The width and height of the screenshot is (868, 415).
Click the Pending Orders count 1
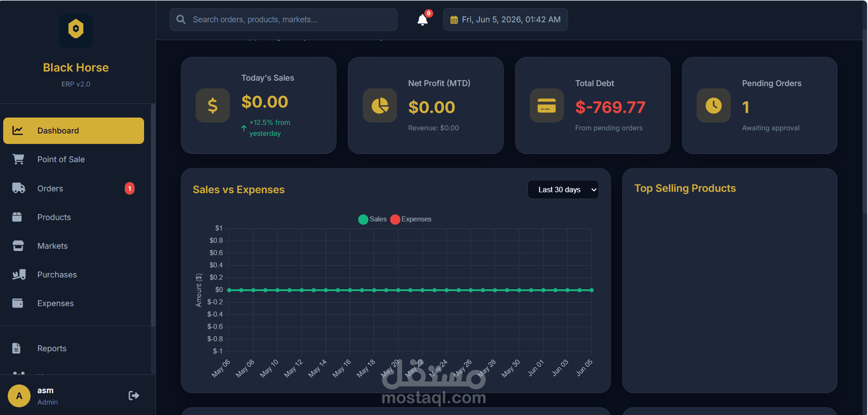[x=746, y=107]
